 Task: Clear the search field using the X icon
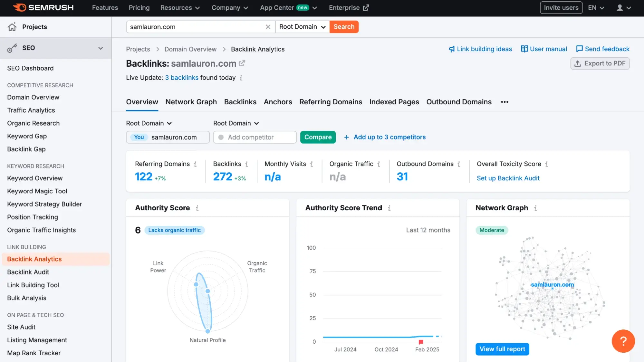pyautogui.click(x=268, y=27)
